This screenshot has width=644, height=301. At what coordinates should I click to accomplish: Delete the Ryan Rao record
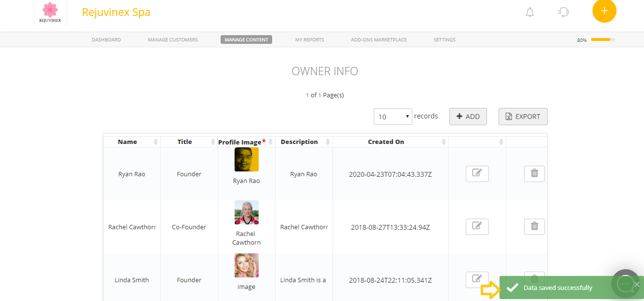pos(534,174)
